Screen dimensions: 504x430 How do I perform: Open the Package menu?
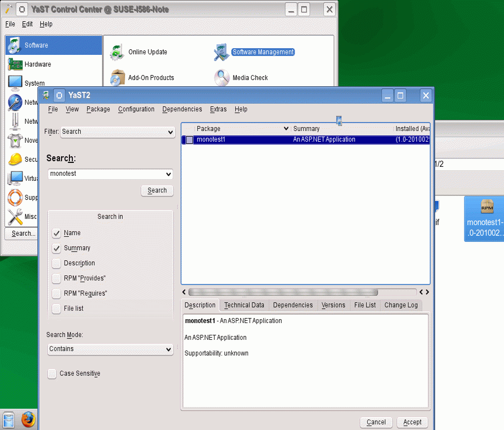click(x=98, y=109)
